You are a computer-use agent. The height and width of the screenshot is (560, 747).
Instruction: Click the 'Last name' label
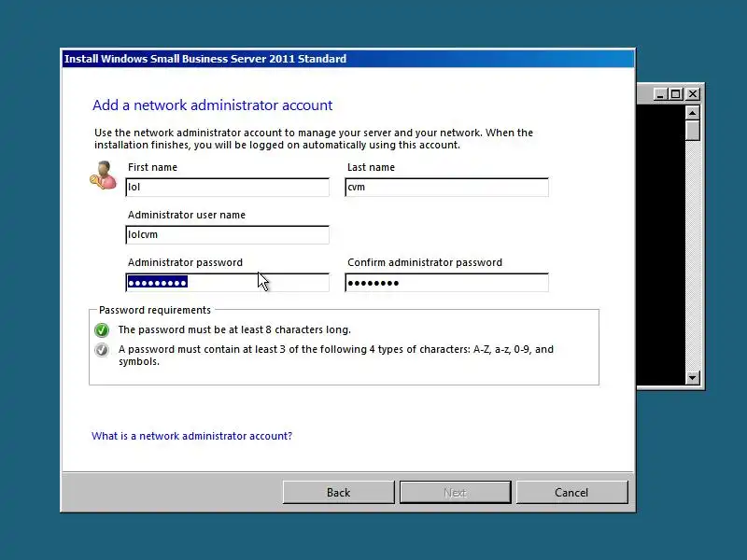point(371,167)
